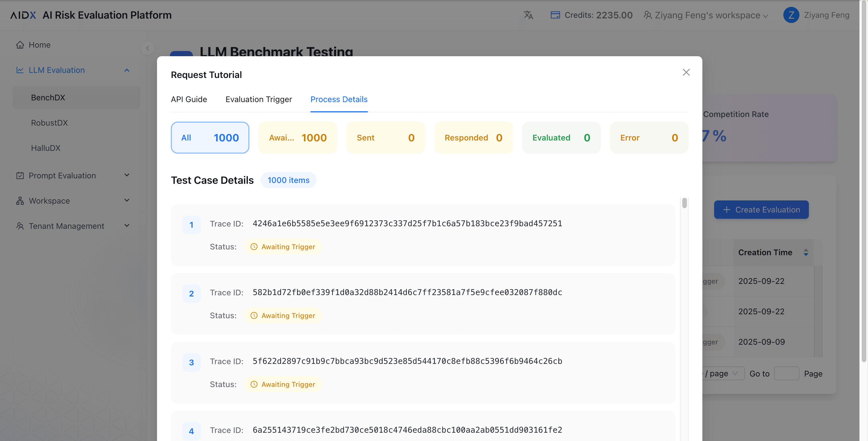Click the page's main vertical scrollbar
This screenshot has width=868, height=441.
864,181
